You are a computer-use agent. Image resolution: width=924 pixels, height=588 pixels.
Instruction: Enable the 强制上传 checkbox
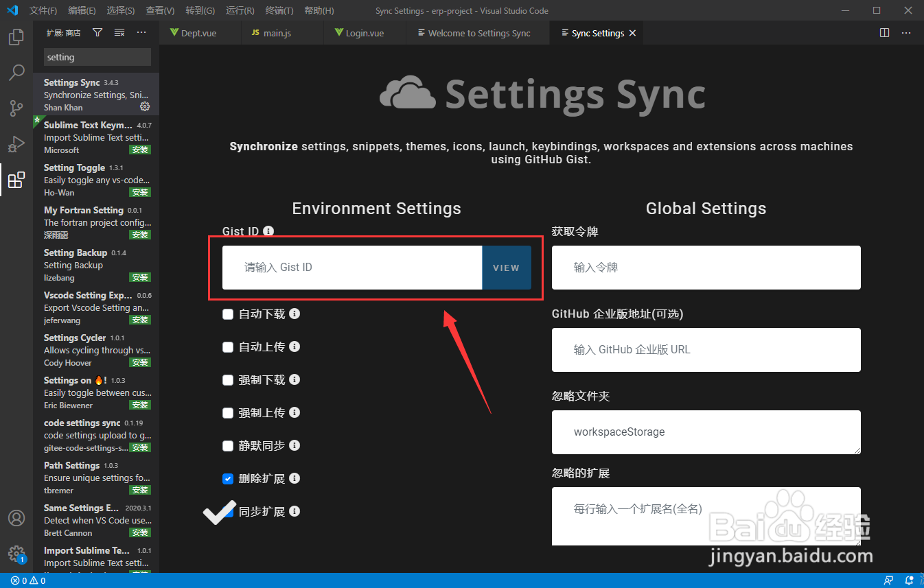228,413
